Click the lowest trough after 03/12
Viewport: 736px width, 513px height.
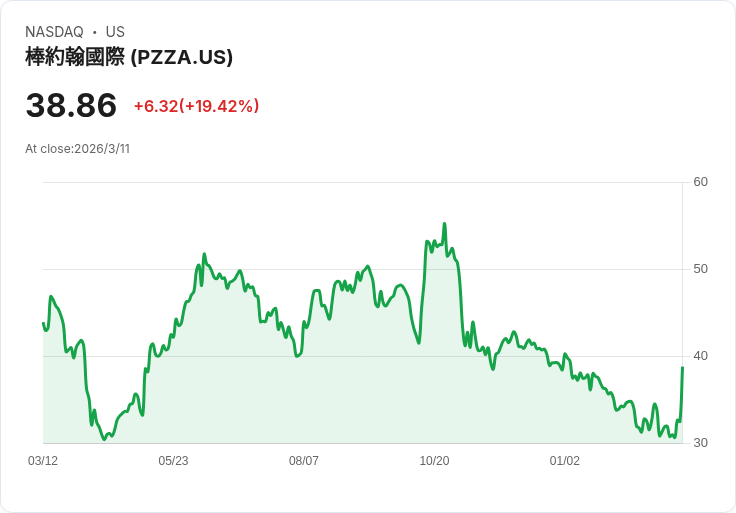tap(103, 439)
